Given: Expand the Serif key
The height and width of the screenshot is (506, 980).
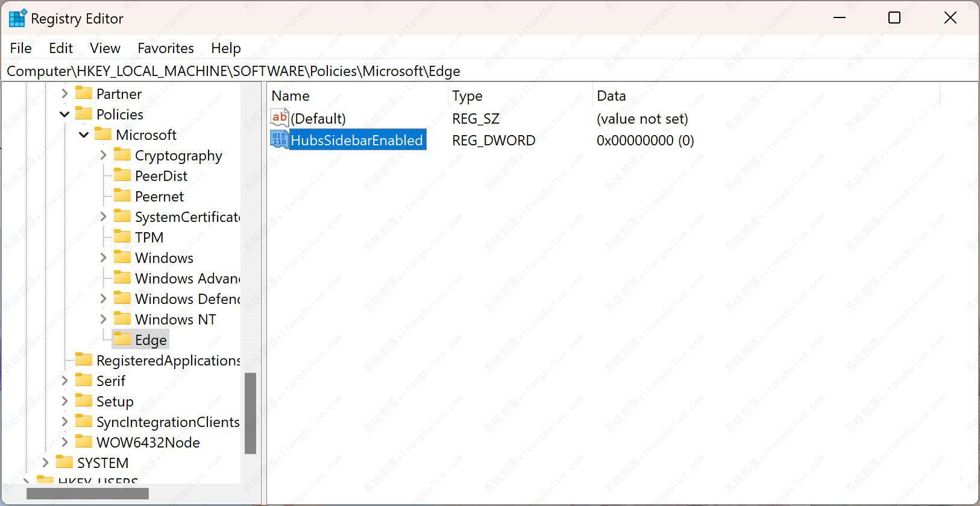Looking at the screenshot, I should coord(64,381).
